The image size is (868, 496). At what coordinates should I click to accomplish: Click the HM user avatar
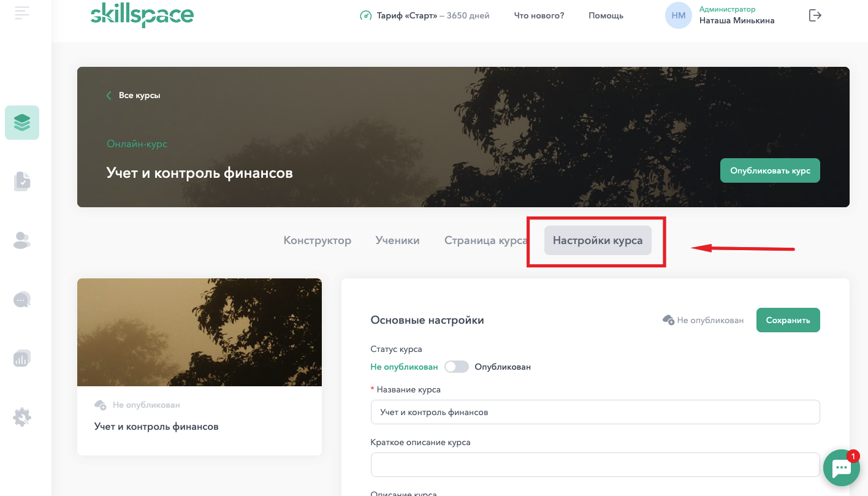click(679, 15)
